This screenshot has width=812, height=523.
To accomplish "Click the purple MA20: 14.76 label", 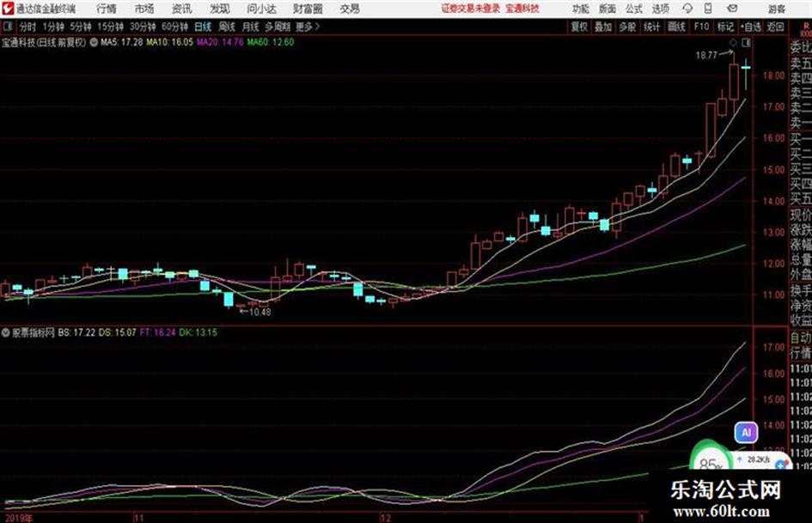I will [x=220, y=42].
